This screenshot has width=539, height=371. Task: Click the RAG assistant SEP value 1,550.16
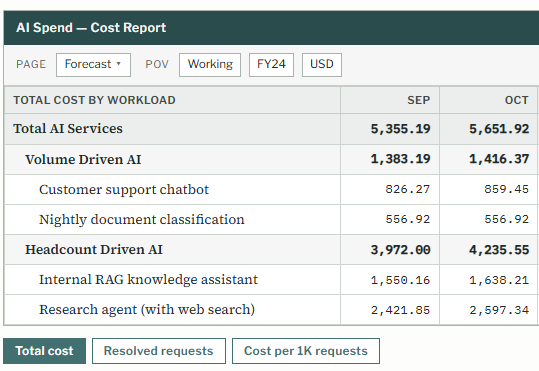(390, 280)
